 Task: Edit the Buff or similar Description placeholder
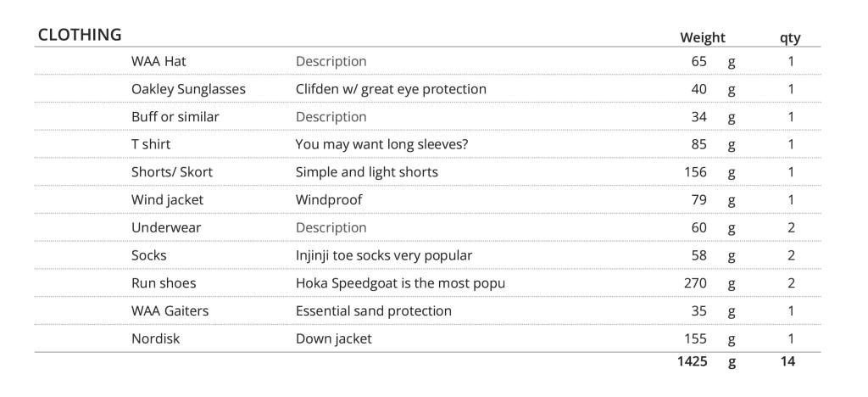tap(331, 116)
